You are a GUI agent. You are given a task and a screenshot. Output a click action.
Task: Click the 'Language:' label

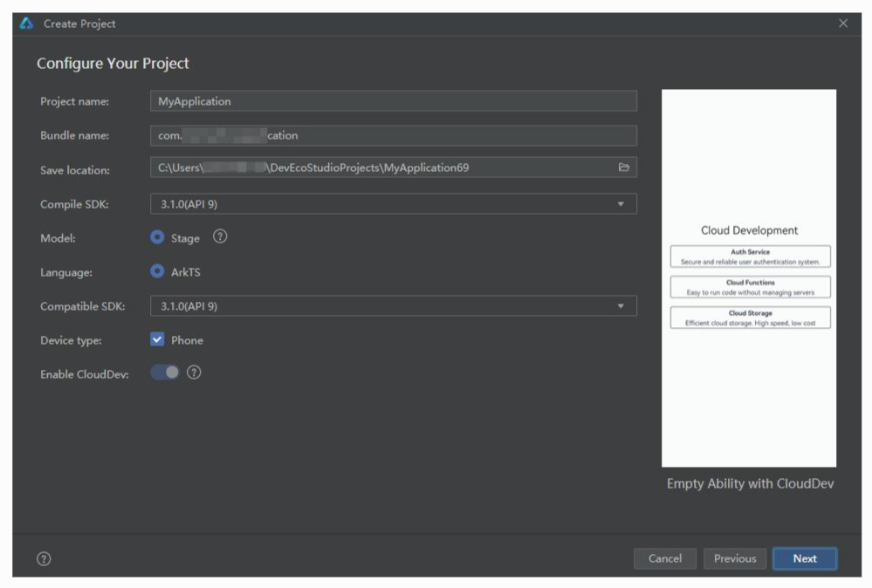pos(66,272)
